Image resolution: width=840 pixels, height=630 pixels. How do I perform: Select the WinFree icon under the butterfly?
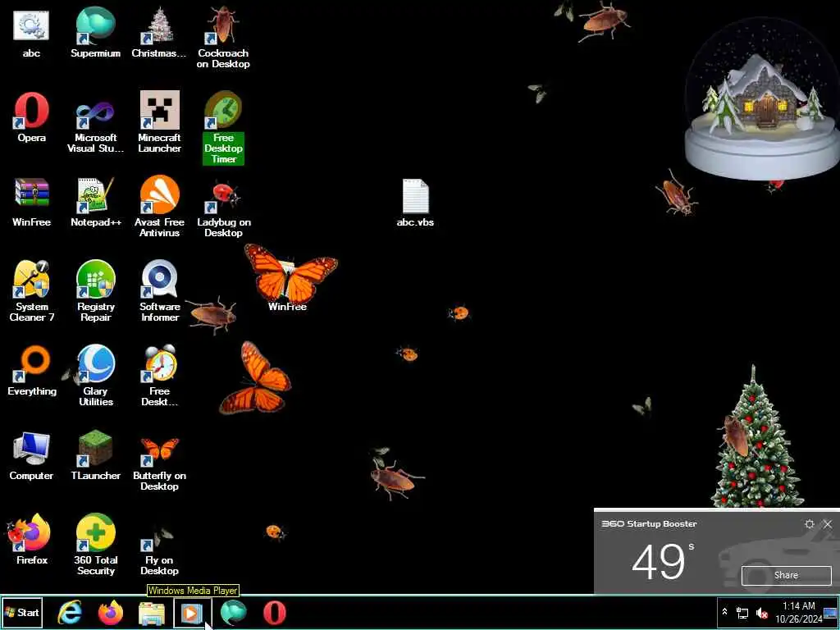click(x=288, y=284)
